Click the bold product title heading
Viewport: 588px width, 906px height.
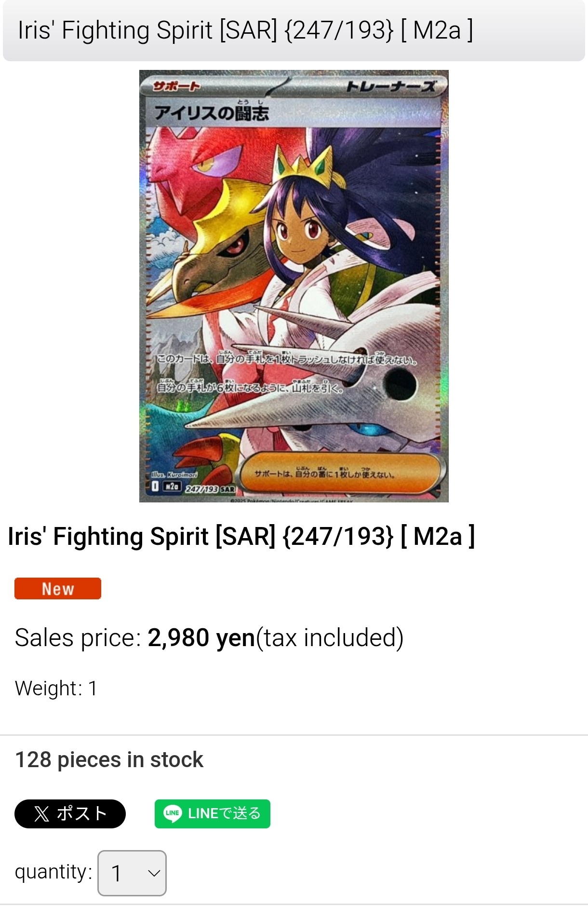[x=241, y=536]
